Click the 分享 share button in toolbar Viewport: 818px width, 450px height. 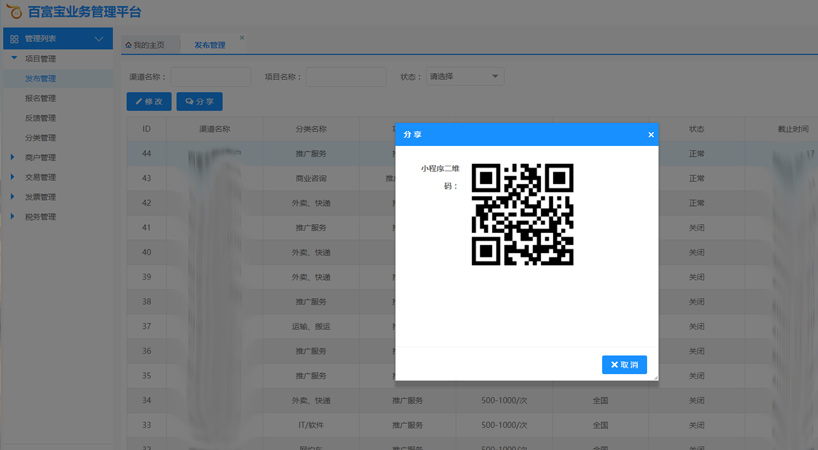(x=199, y=102)
